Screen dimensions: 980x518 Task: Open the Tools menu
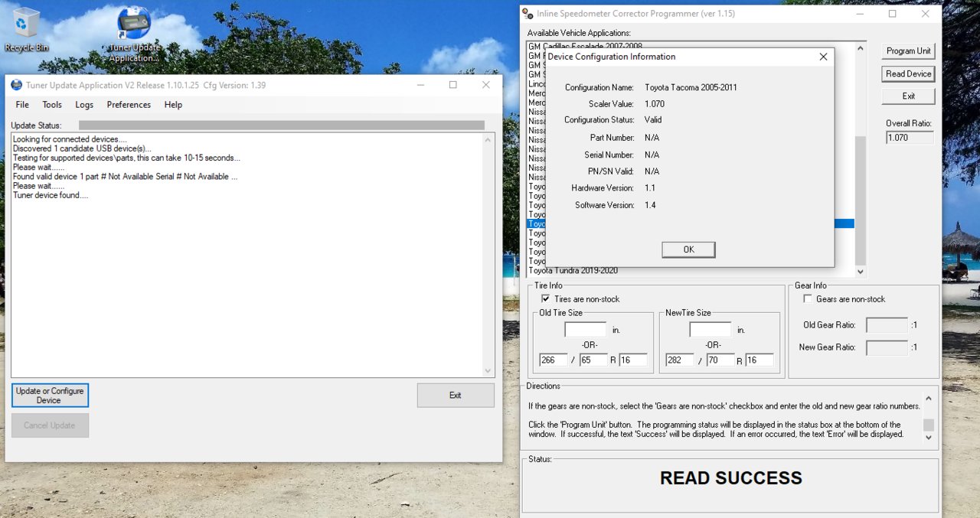[x=52, y=105]
